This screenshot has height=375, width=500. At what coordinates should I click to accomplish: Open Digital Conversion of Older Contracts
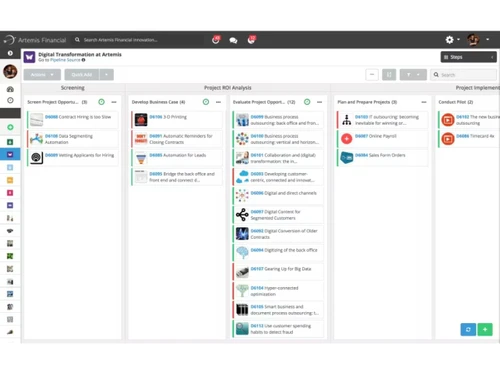(x=278, y=234)
